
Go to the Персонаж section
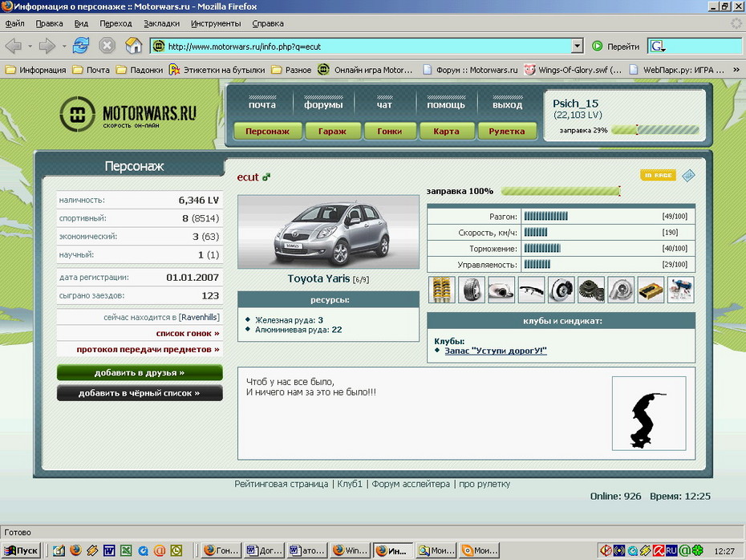tap(267, 131)
